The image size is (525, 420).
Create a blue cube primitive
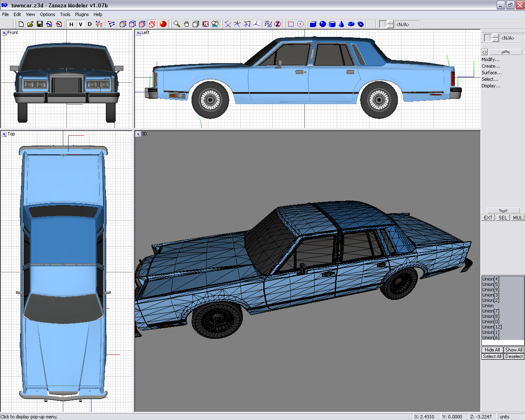(x=313, y=24)
